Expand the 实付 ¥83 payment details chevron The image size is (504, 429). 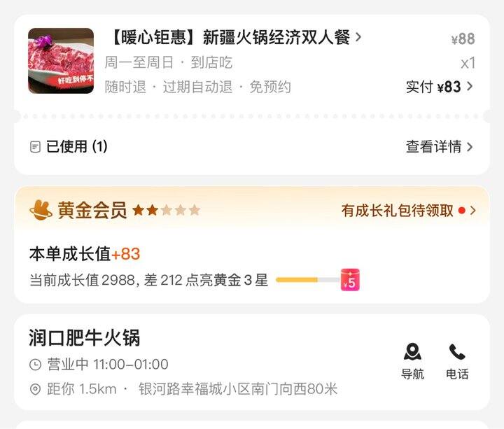tap(470, 87)
